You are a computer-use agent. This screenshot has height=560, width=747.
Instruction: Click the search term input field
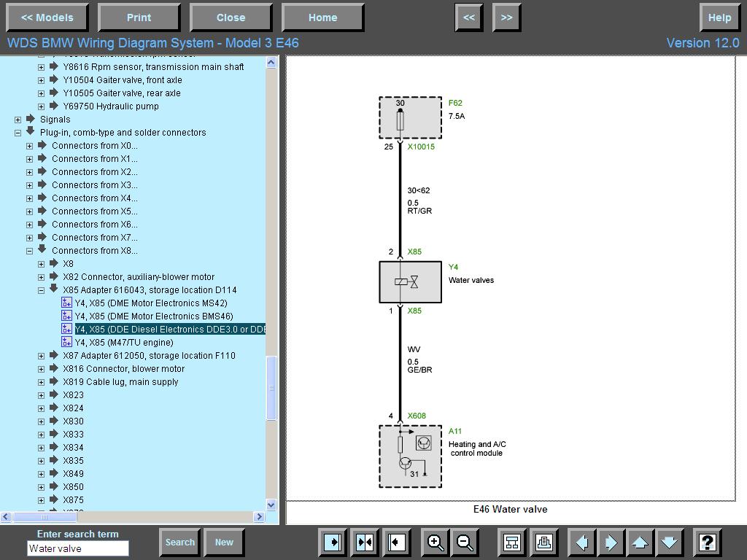(x=77, y=548)
